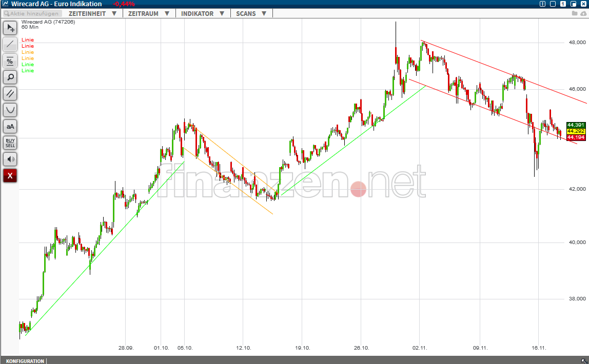The height and width of the screenshot is (364, 589).
Task: Click the 42,000 price axis label
Action: (x=577, y=189)
